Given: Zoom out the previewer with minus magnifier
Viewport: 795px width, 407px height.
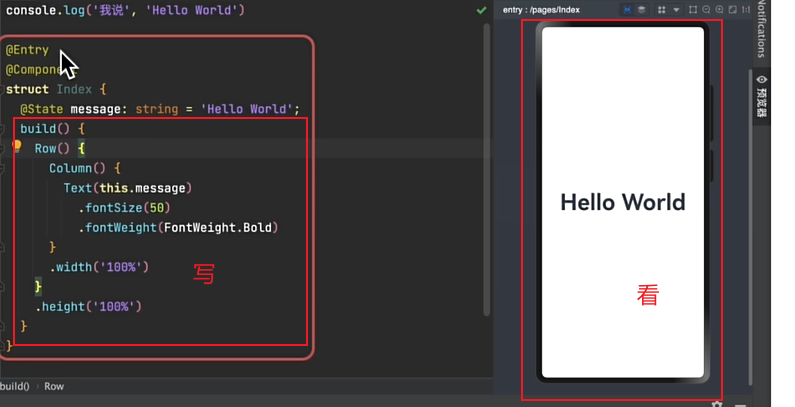Looking at the screenshot, I should pos(706,10).
